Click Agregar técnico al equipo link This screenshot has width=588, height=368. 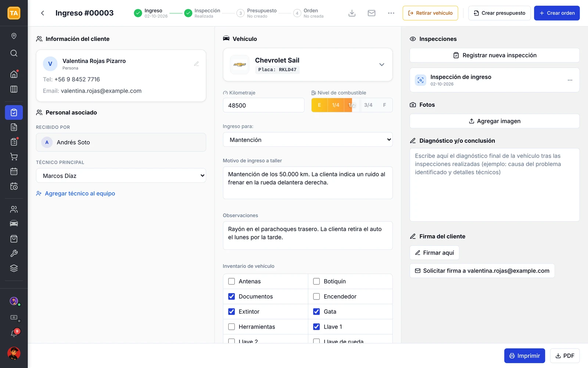76,194
